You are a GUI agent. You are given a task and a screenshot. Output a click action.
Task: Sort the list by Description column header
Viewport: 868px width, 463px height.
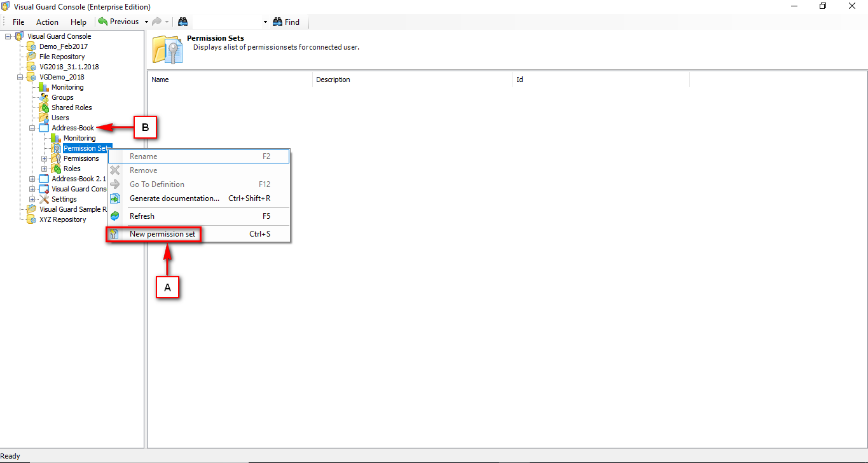pos(413,79)
